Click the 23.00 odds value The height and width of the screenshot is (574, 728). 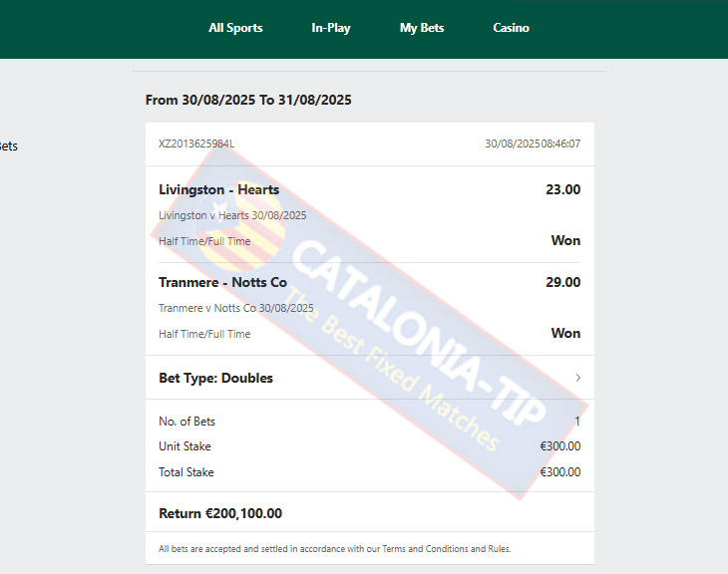(562, 189)
